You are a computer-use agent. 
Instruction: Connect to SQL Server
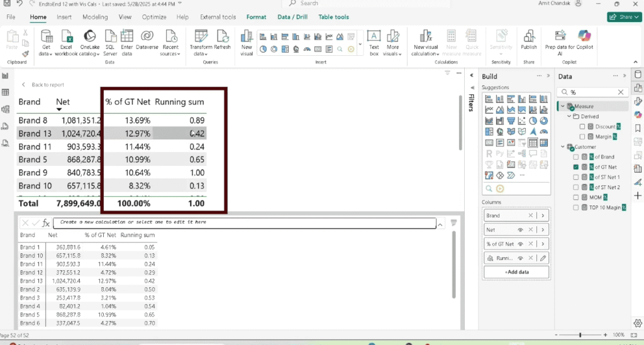click(110, 43)
